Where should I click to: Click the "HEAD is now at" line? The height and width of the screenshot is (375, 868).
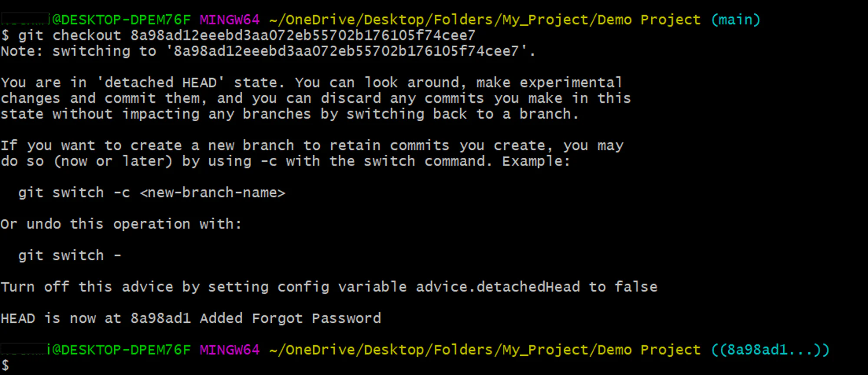click(x=61, y=319)
